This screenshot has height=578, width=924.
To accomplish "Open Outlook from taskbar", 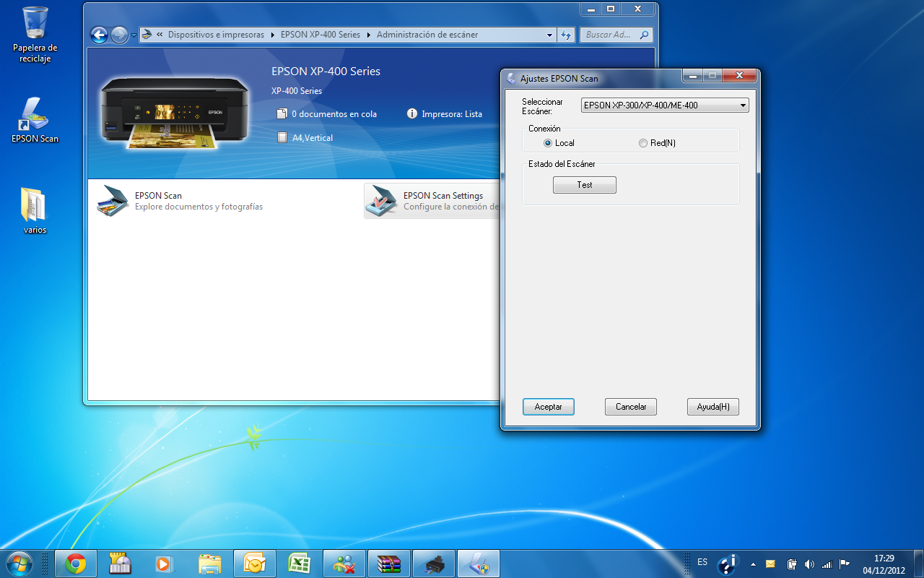I will click(254, 564).
